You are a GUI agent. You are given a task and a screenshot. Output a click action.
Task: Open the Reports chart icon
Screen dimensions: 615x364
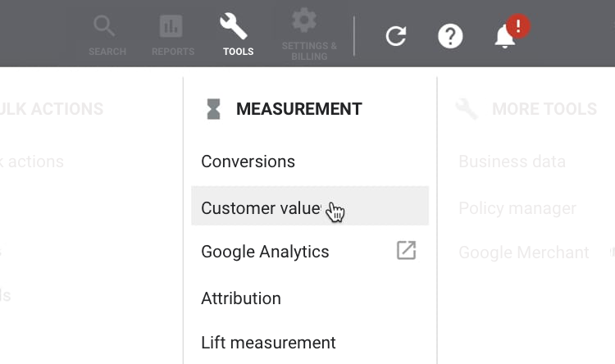coord(171,27)
